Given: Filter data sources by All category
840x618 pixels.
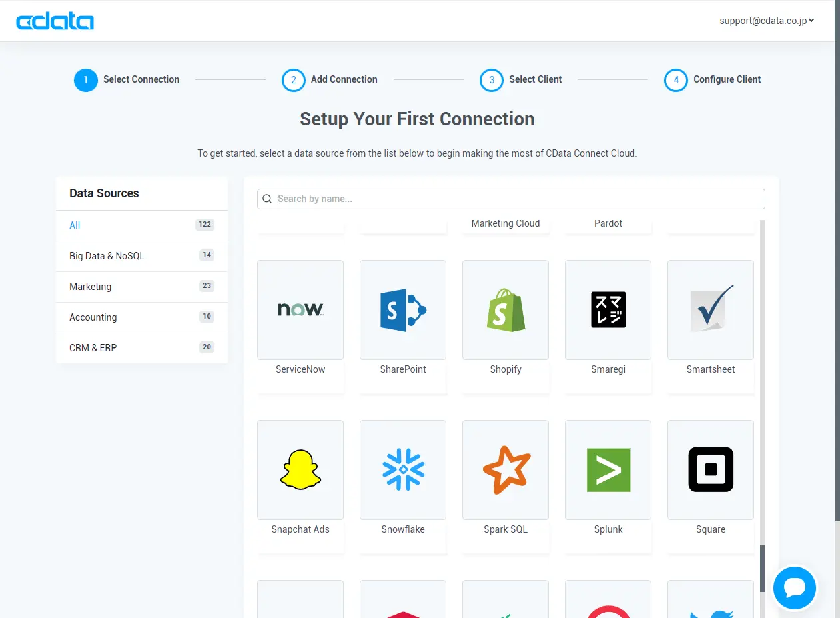Looking at the screenshot, I should pos(142,225).
